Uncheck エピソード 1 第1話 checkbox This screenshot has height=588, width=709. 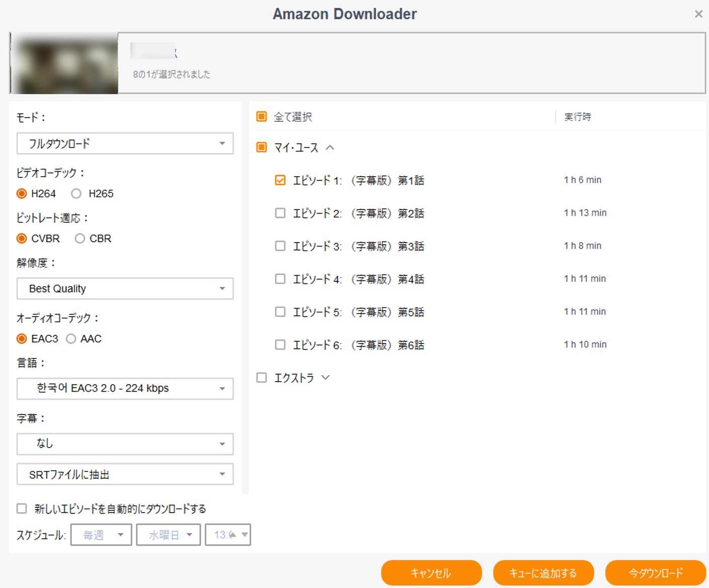[x=280, y=180]
